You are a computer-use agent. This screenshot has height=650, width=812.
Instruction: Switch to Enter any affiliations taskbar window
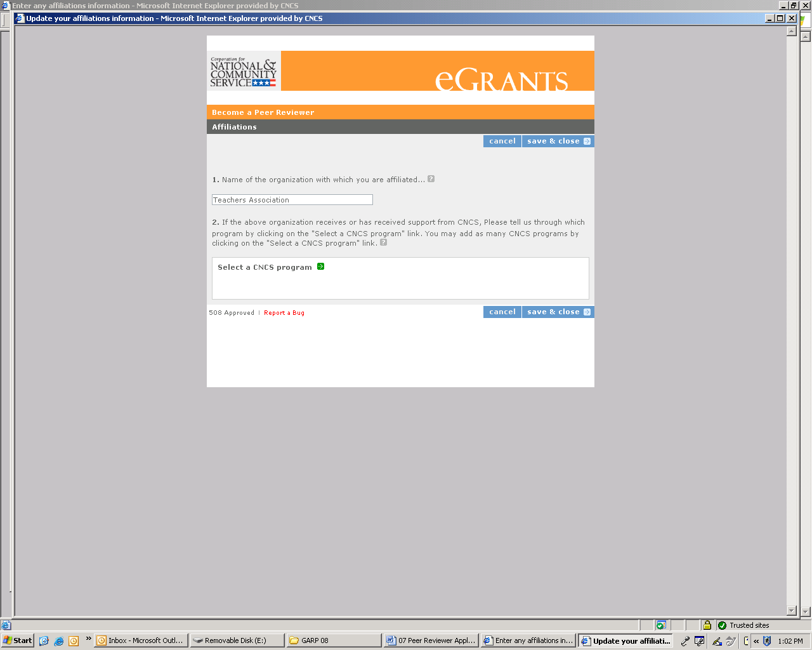[x=528, y=640]
